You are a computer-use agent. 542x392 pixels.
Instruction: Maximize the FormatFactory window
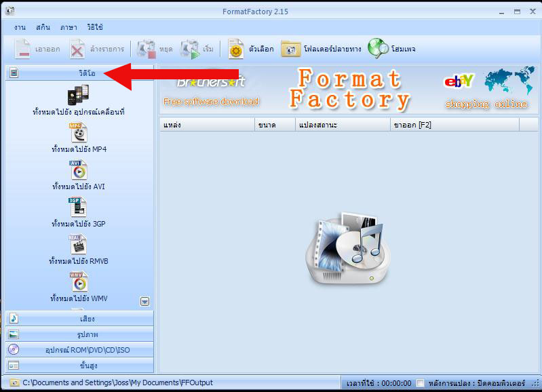click(517, 12)
